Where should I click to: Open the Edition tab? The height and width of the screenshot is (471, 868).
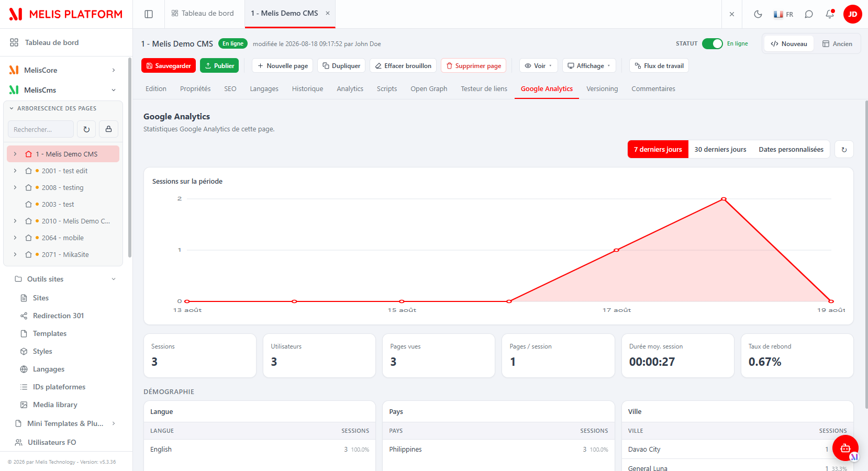[156, 89]
